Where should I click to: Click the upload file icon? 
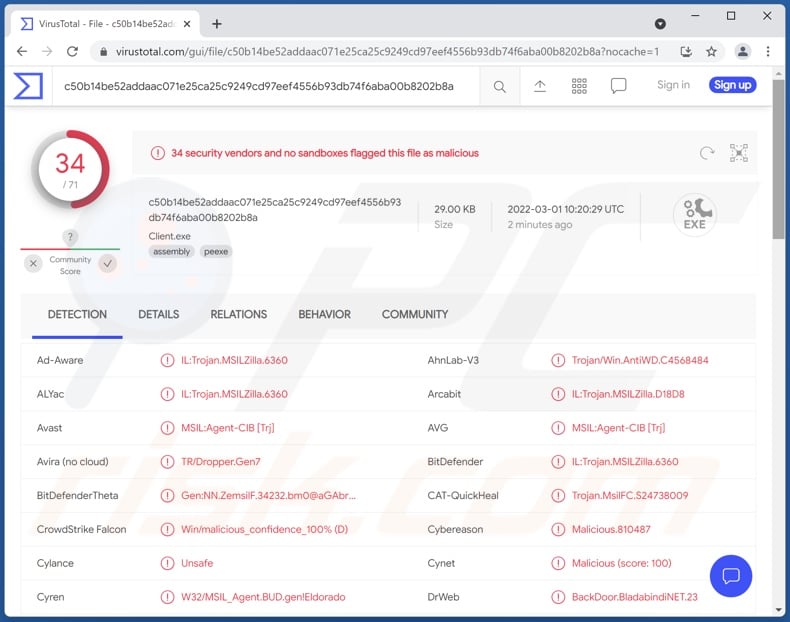tap(540, 86)
